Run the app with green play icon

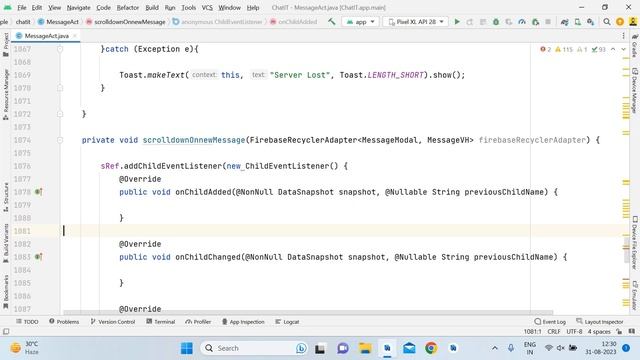tap(457, 22)
